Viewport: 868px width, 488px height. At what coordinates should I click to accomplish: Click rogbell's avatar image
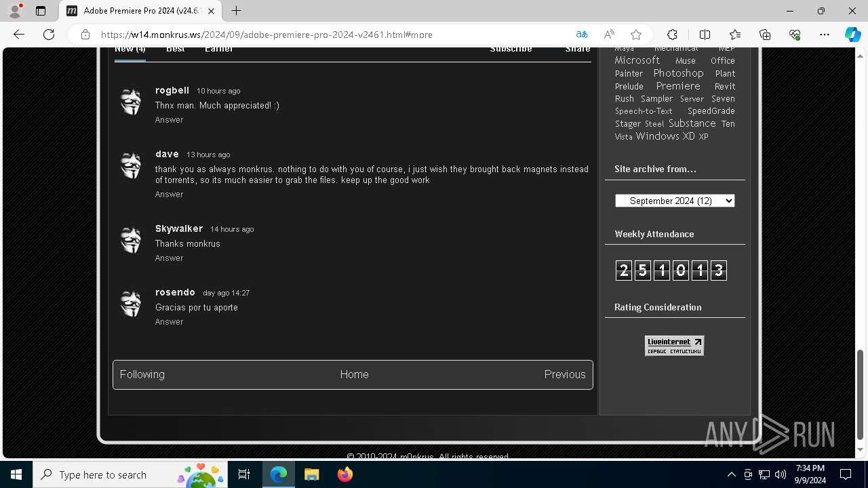point(130,102)
